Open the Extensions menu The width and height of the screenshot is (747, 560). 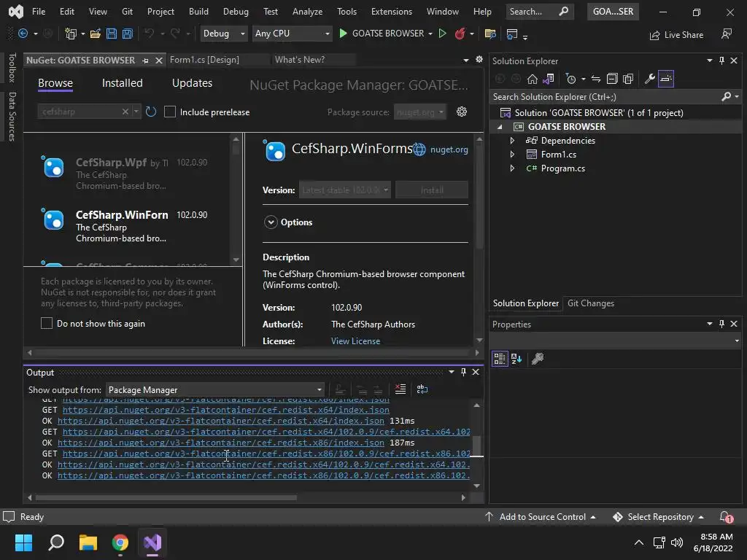[392, 12]
